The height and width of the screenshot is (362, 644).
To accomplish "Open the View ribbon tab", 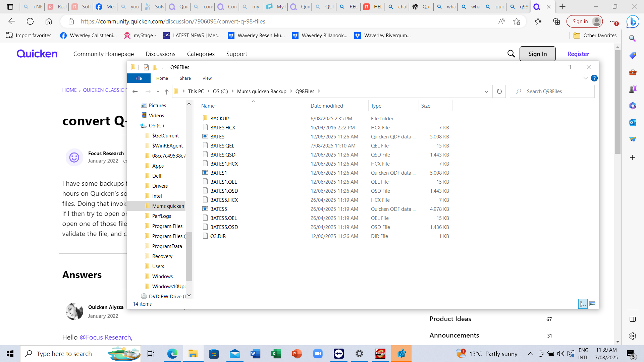I will click(x=207, y=78).
